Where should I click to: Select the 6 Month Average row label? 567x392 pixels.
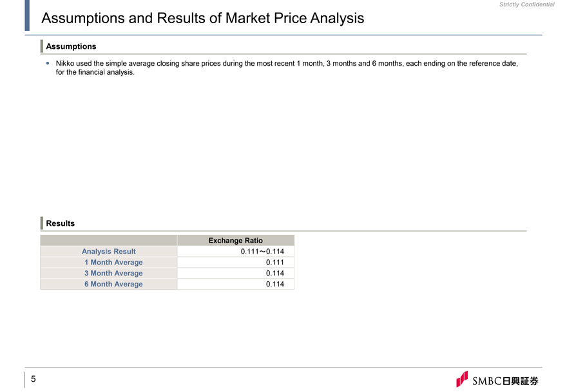[x=113, y=284]
